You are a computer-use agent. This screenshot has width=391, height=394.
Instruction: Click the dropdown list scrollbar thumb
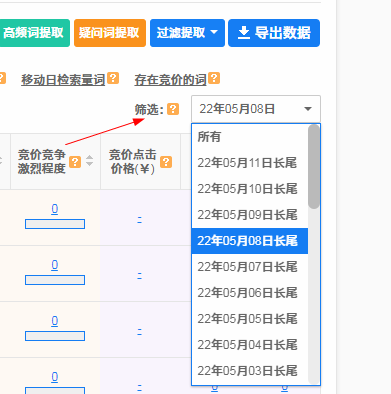click(314, 167)
